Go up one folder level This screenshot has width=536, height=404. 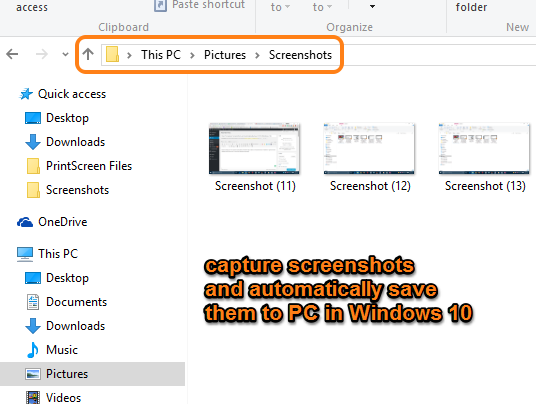(88, 54)
